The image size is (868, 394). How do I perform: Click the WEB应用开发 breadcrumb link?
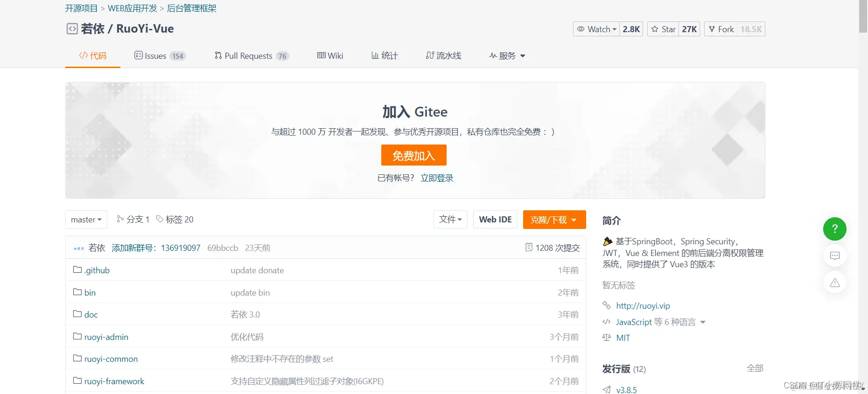tap(133, 8)
